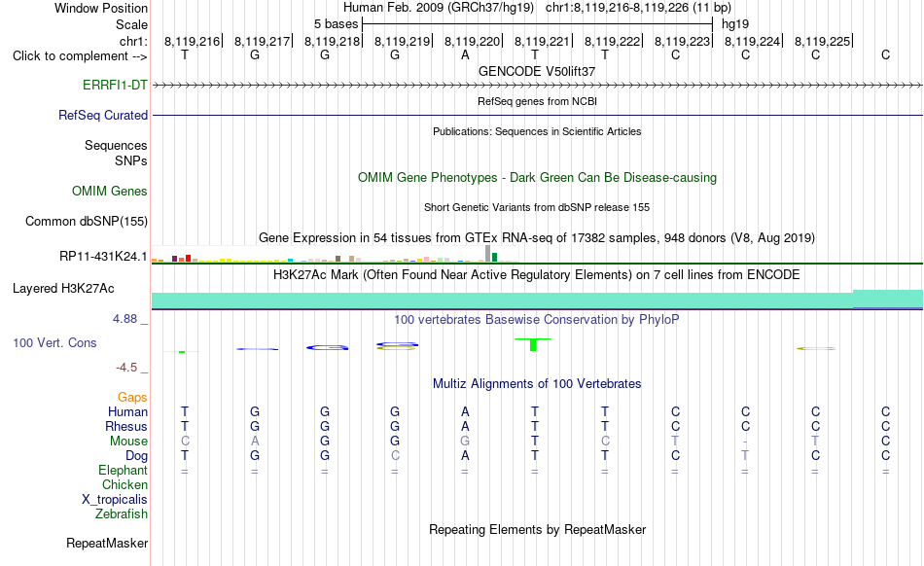Click the Rhesus species row label
924x566 pixels.
(x=126, y=426)
